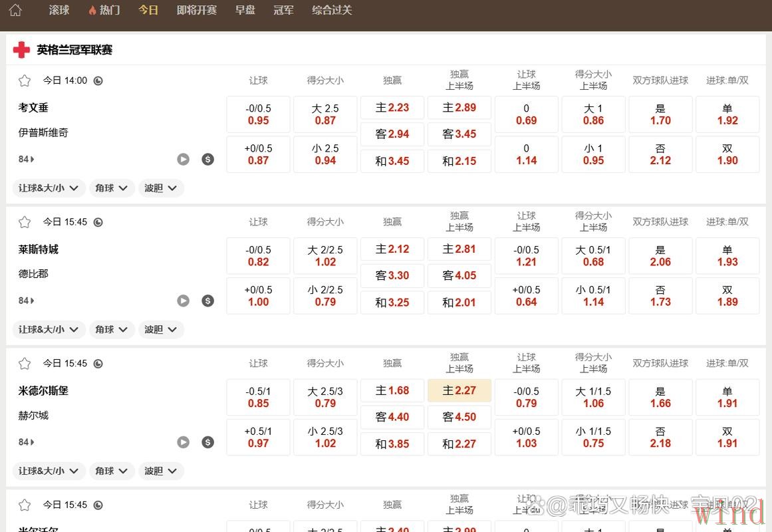The height and width of the screenshot is (532, 772).
Task: Click the highlighted 主2.27 odds for 米德尔斯堡
Action: [459, 390]
